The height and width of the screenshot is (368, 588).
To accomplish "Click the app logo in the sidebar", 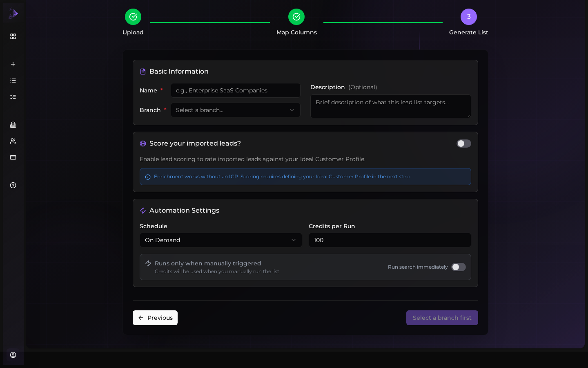I will (x=13, y=13).
